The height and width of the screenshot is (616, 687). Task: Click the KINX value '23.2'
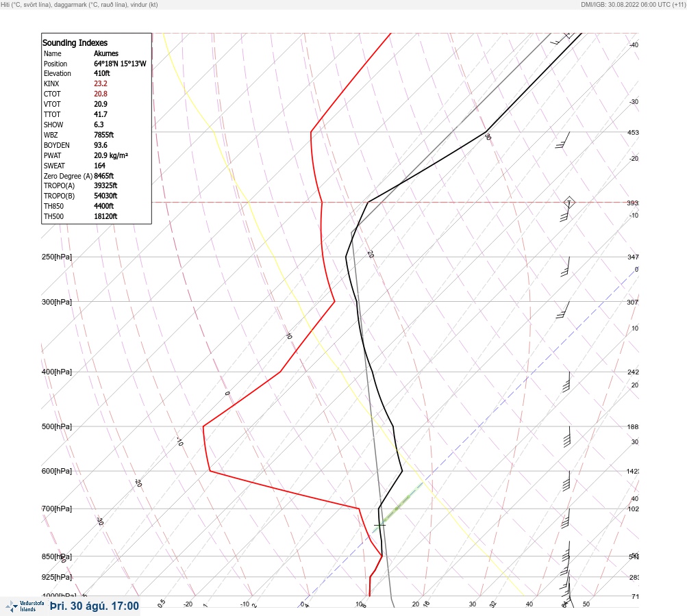(x=100, y=84)
